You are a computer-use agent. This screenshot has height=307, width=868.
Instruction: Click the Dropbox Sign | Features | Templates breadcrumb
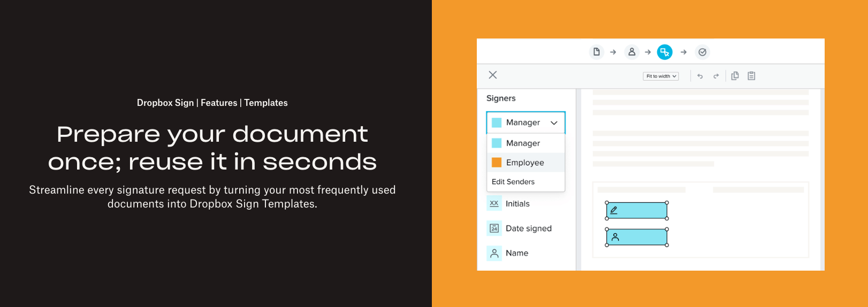(212, 103)
